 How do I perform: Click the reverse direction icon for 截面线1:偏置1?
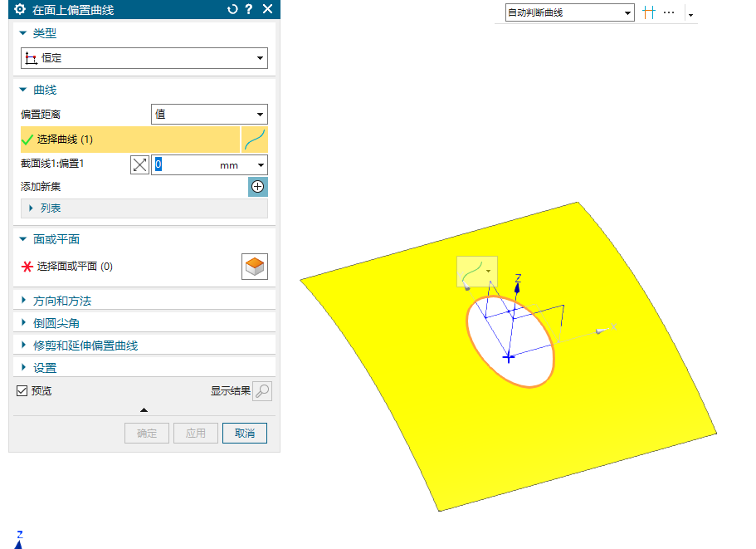point(139,165)
